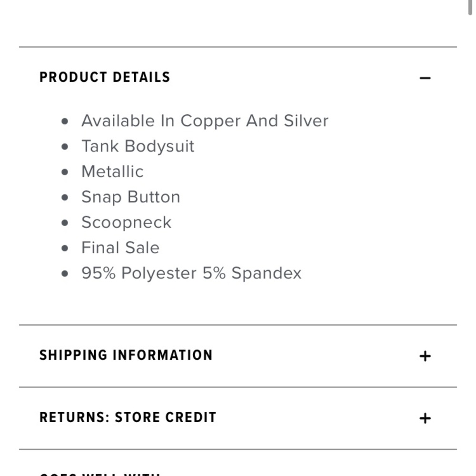Screen dimensions: 476x476
Task: Click the bullet dot beside Final Sale
Action: pos(65,248)
